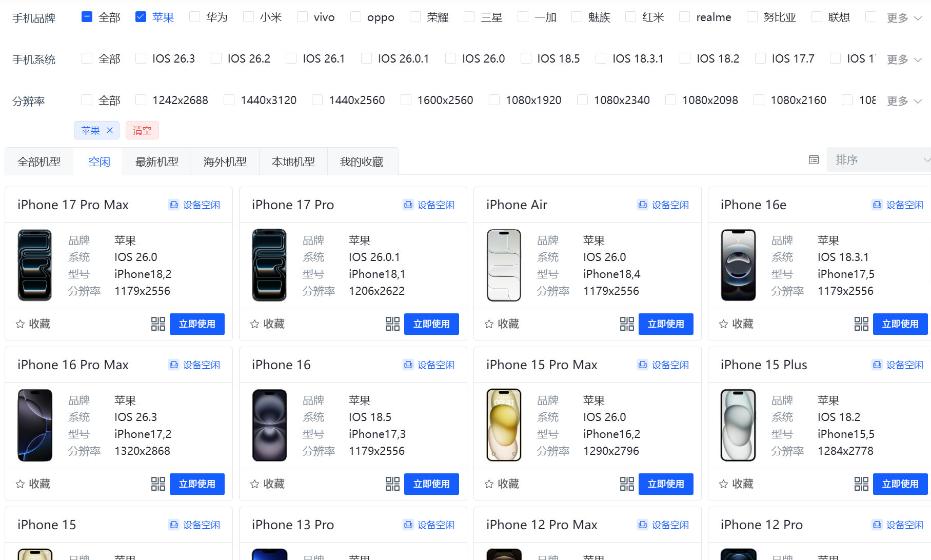Open QR code for iPhone Air

[x=627, y=324]
